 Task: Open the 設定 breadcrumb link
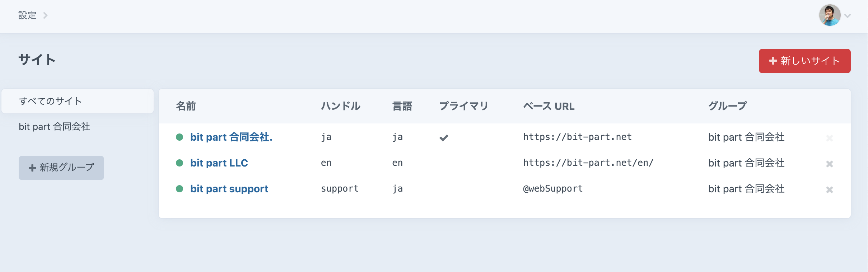[27, 15]
